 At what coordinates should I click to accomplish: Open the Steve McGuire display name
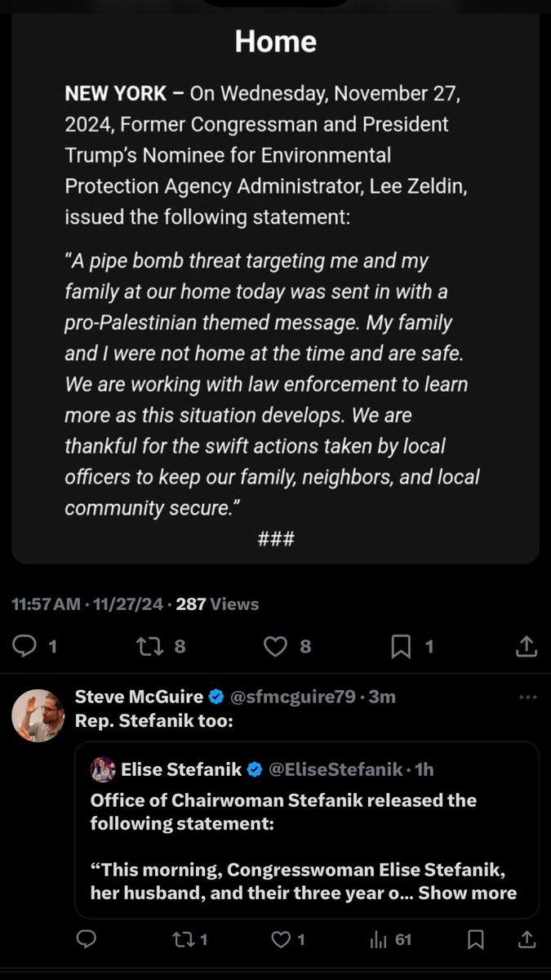139,697
